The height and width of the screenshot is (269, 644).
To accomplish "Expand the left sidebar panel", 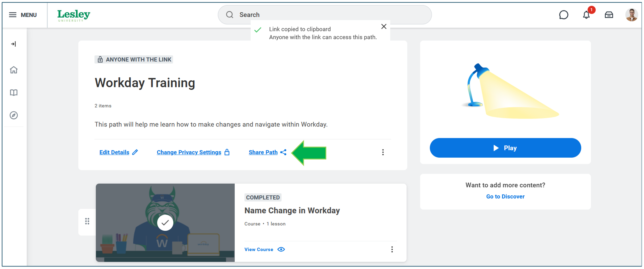I will point(14,44).
